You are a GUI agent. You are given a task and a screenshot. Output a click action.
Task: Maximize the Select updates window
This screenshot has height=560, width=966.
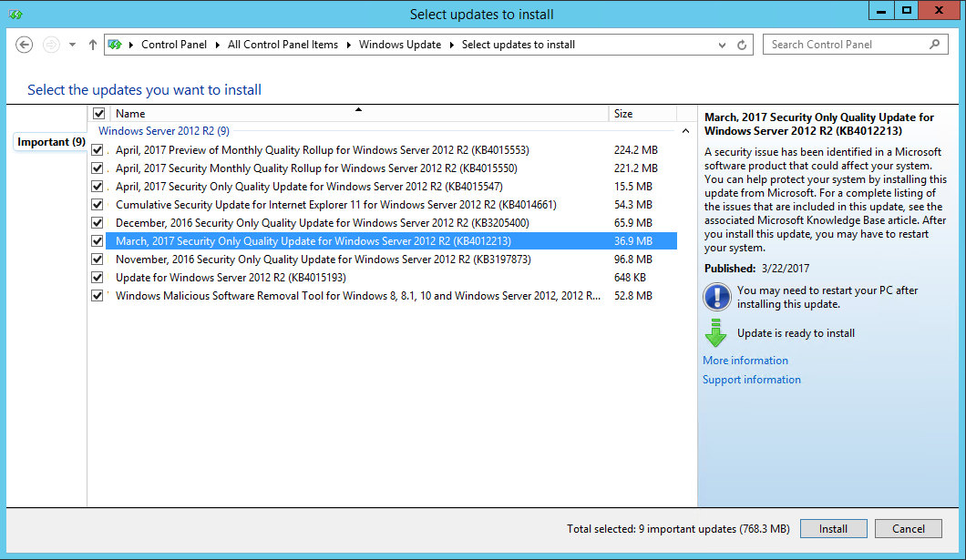[x=906, y=10]
